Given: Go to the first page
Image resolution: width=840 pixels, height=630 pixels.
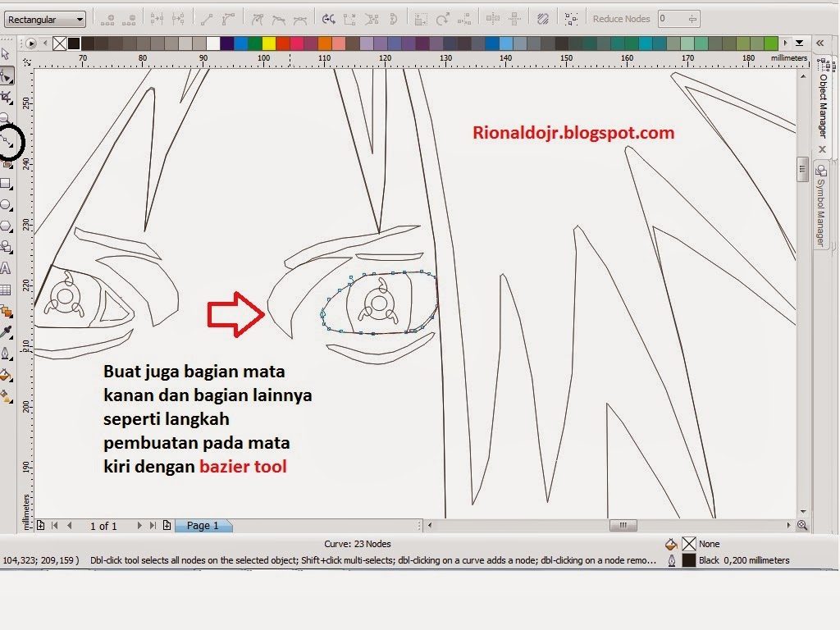Looking at the screenshot, I should pos(55,526).
